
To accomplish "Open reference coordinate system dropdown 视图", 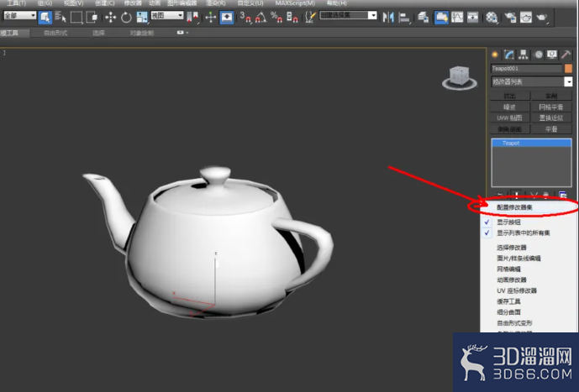I will point(167,15).
